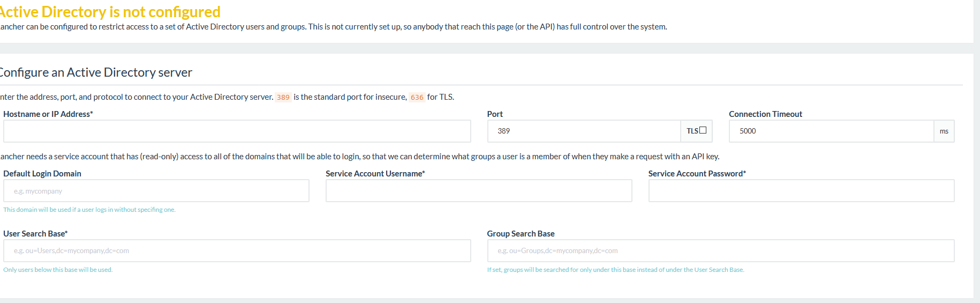Click the Default Login Domain label
This screenshot has height=303, width=980.
click(x=42, y=173)
